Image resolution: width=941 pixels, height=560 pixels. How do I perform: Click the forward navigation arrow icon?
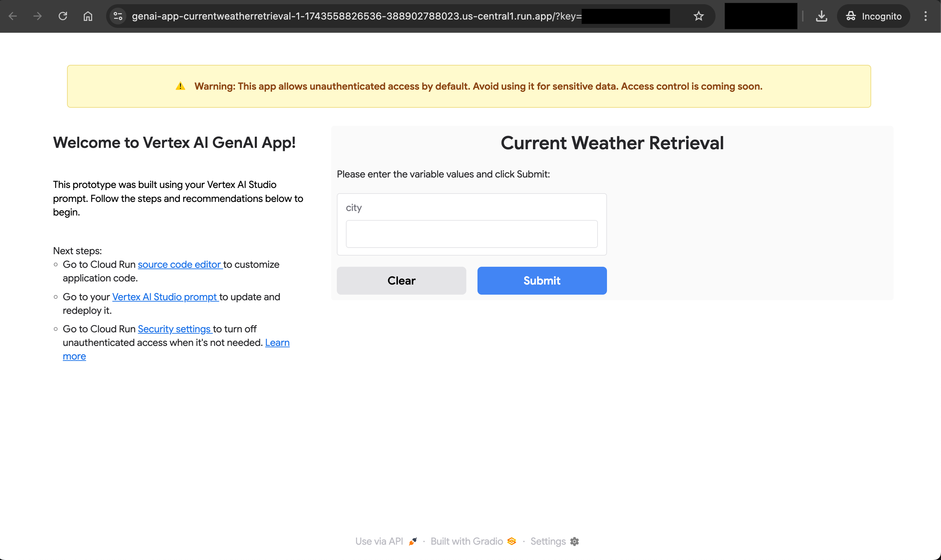click(x=37, y=16)
